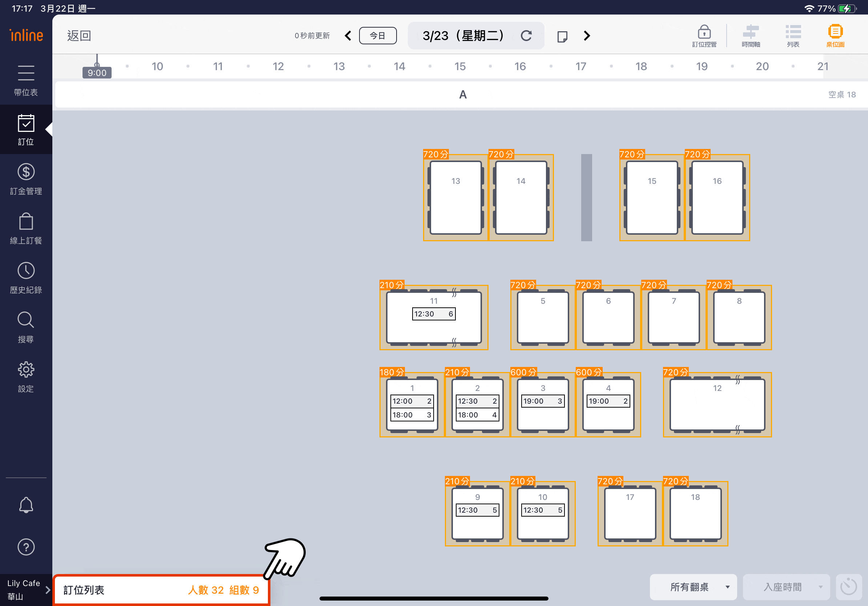Expand Lily Cafe 華山 branch switcher
Screen dimensions: 868x606
tap(26, 589)
